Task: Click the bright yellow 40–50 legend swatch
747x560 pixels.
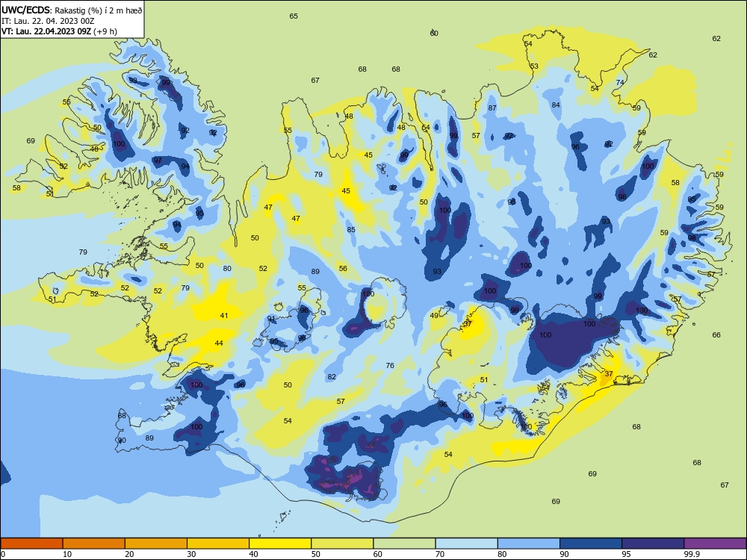Action: pyautogui.click(x=280, y=544)
